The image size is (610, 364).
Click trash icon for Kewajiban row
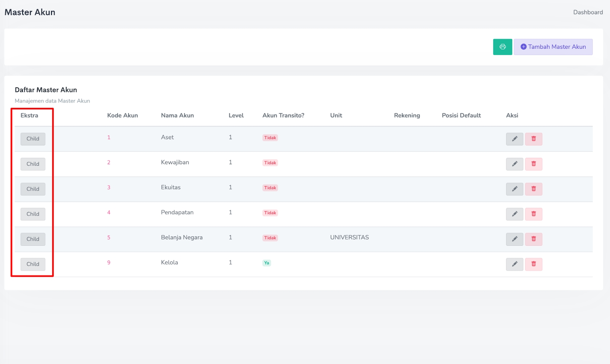click(533, 164)
